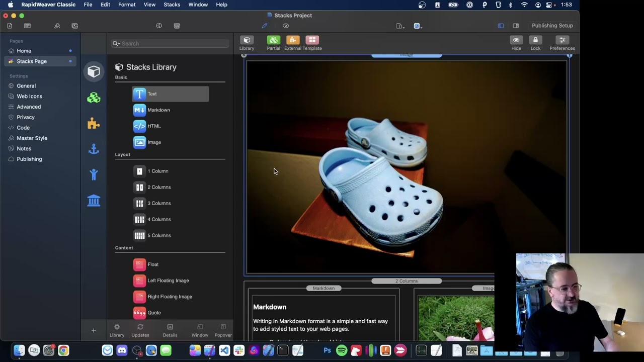Click the Library toolbar button
Image resolution: width=644 pixels, height=362 pixels.
247,43
